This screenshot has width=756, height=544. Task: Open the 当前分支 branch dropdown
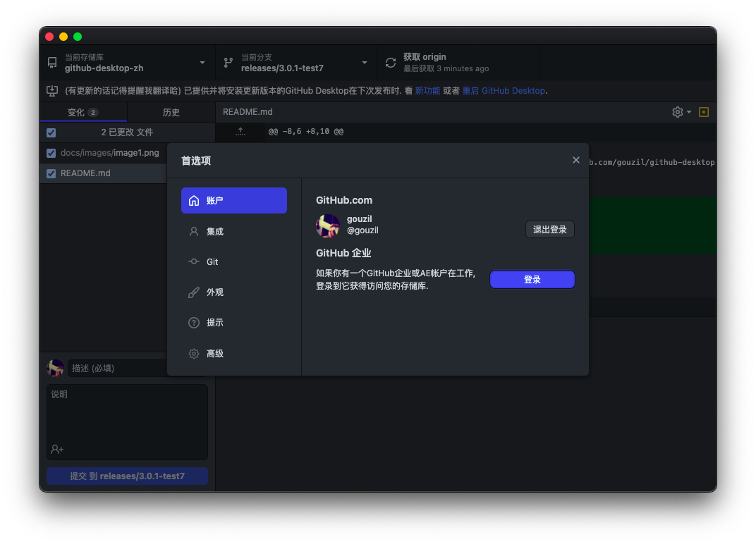[x=296, y=63]
